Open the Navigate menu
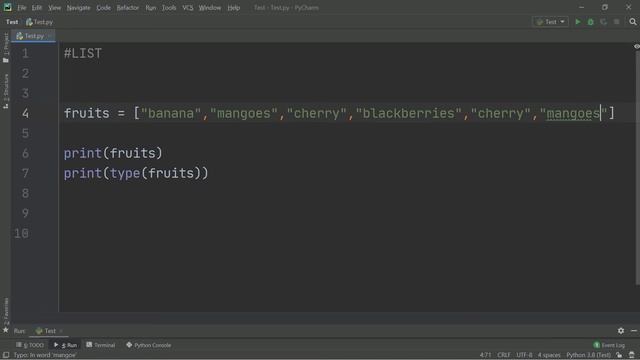 click(x=78, y=8)
